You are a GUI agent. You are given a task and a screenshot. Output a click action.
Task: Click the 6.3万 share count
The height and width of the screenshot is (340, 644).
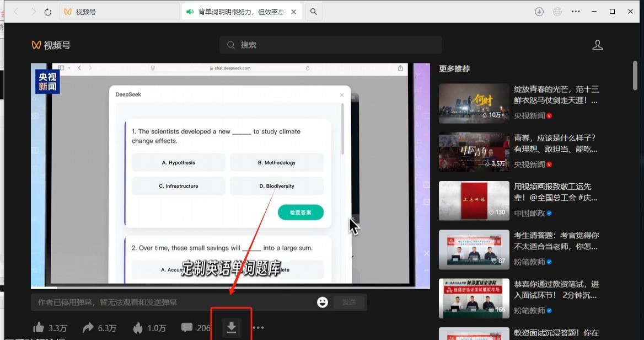pyautogui.click(x=107, y=328)
